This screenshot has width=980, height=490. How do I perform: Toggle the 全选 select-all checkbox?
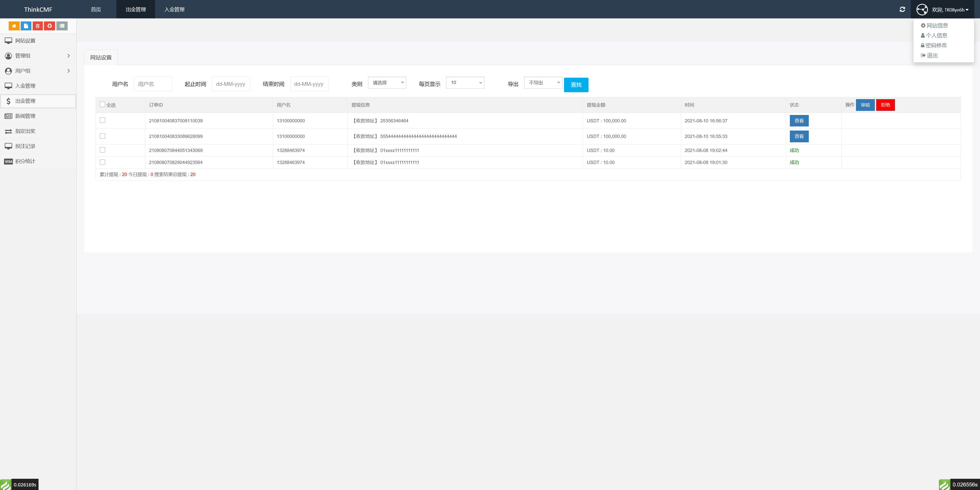pyautogui.click(x=102, y=104)
